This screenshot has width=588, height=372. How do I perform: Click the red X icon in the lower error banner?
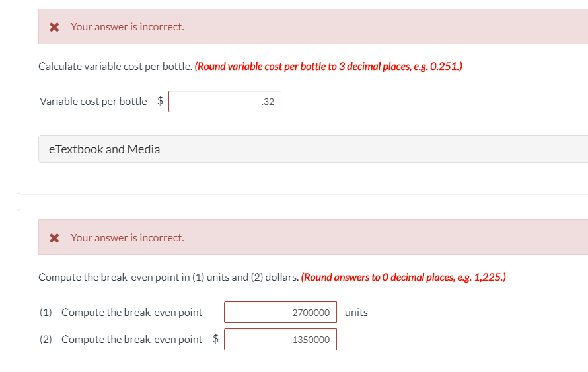click(x=54, y=238)
